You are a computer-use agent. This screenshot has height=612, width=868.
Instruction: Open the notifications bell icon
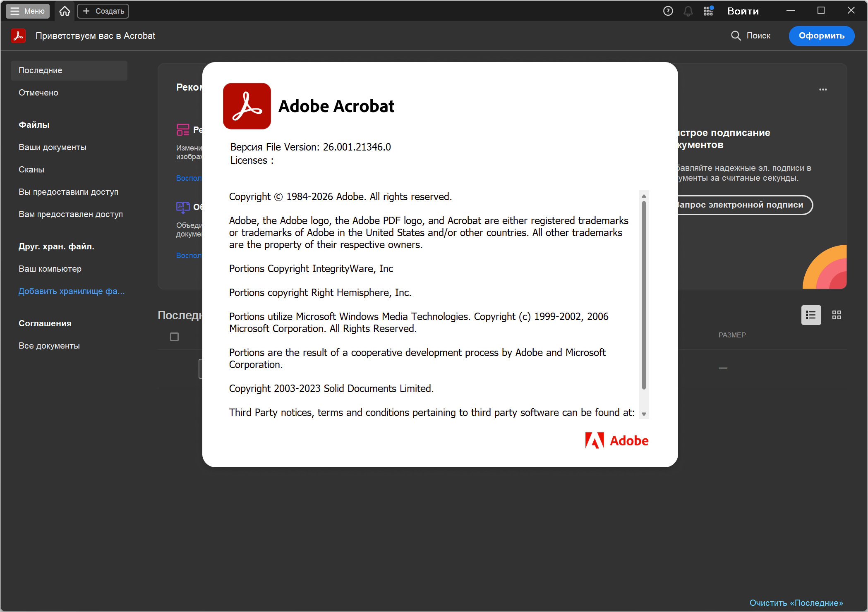click(688, 11)
